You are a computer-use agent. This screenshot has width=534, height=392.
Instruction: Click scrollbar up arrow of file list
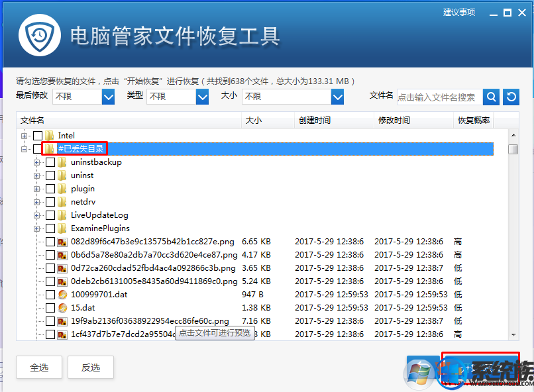pyautogui.click(x=513, y=135)
